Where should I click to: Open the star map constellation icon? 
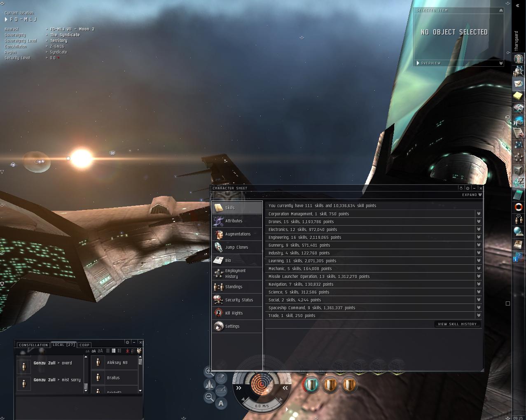519,145
